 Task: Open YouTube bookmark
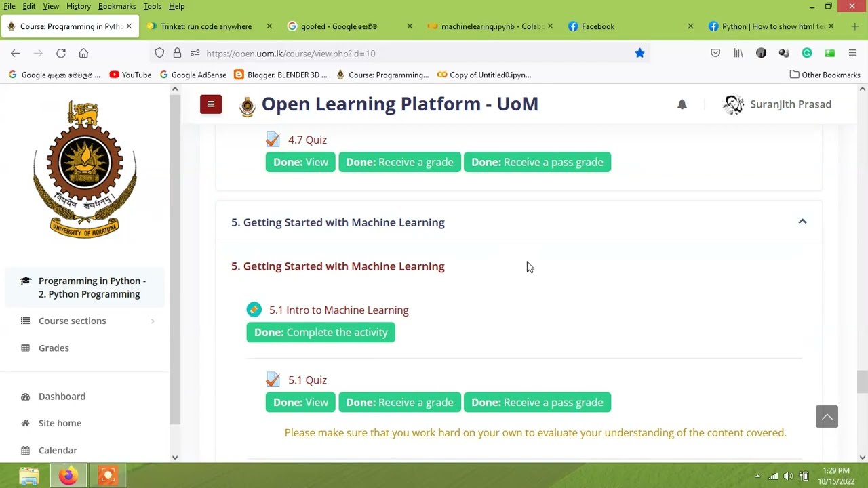tap(130, 75)
